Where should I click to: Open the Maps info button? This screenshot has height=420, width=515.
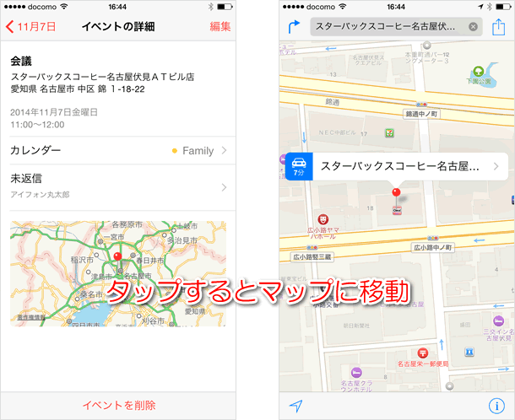496,406
